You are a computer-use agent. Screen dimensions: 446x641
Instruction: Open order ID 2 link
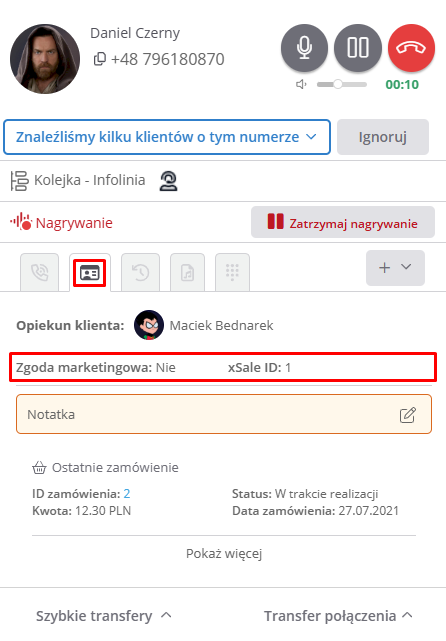tap(127, 494)
